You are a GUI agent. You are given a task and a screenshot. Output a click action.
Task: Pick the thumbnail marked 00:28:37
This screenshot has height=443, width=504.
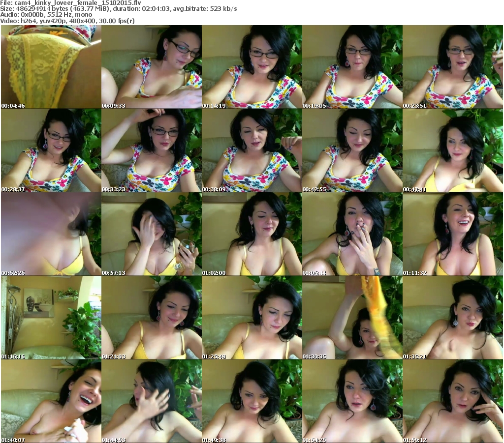pyautogui.click(x=51, y=150)
